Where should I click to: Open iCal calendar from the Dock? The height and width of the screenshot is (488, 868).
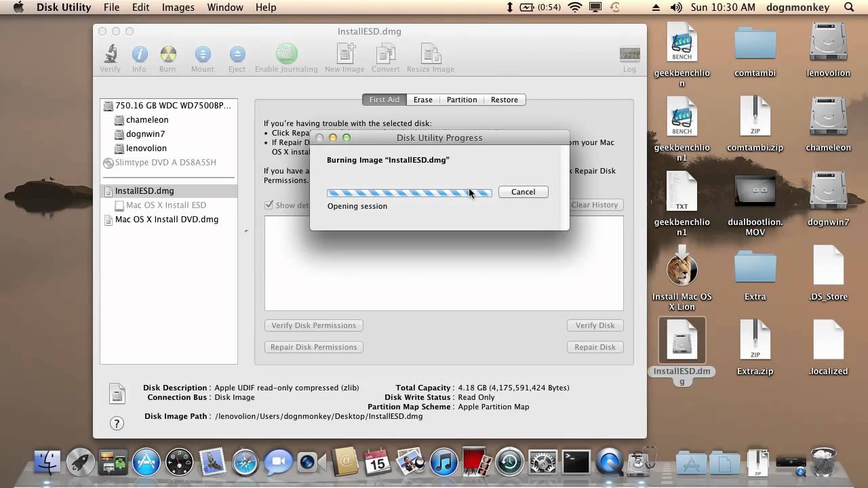click(x=377, y=462)
